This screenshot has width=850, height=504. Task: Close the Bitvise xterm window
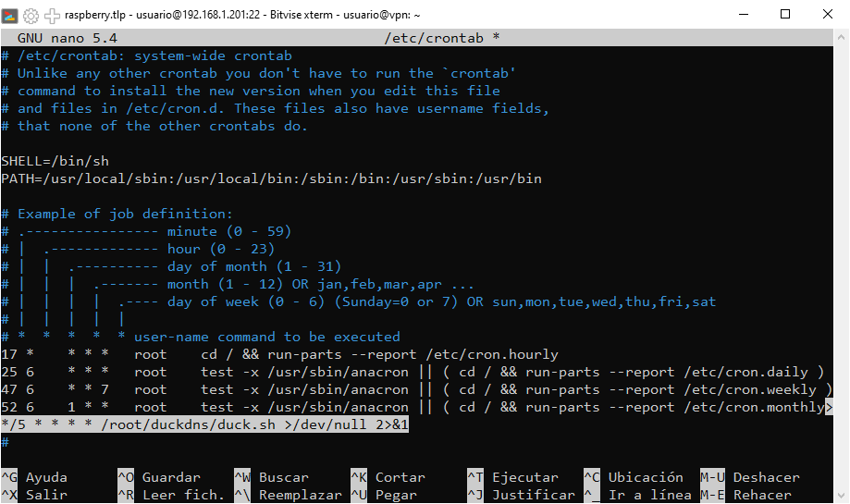(828, 15)
